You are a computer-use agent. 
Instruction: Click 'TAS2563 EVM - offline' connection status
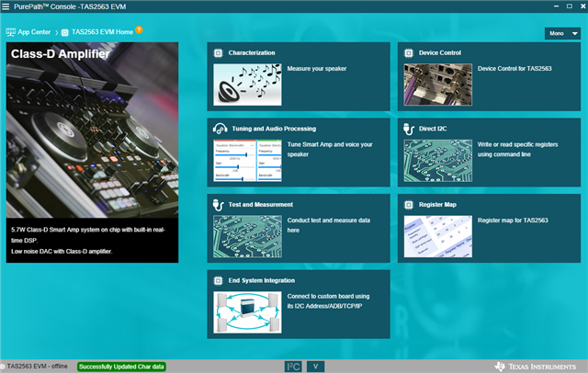37,366
